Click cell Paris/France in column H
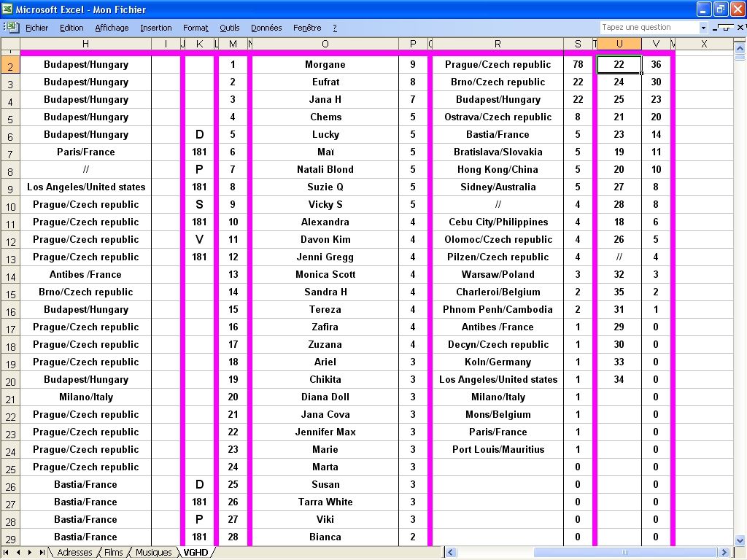The image size is (747, 560). pos(86,152)
